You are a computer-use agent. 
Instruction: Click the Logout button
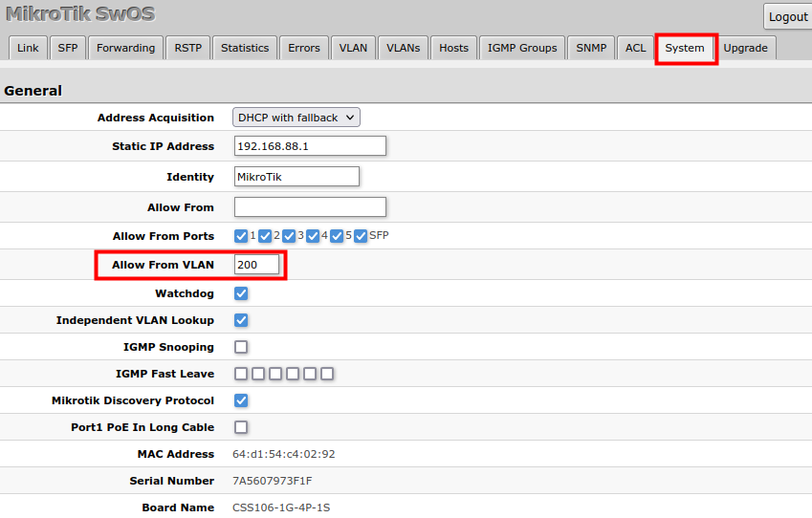(x=788, y=17)
